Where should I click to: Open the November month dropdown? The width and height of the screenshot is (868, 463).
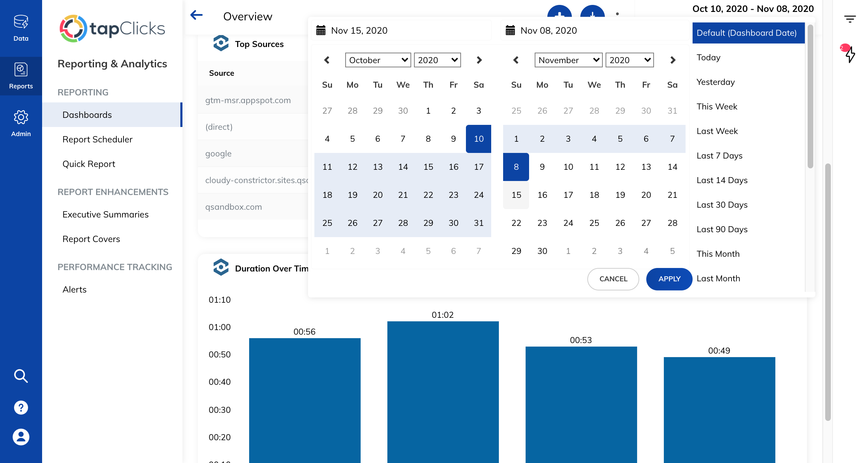coord(568,60)
